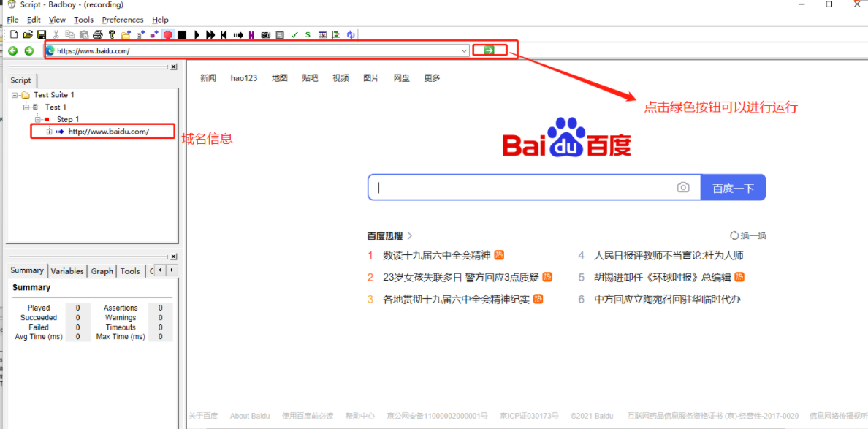Open the Preferences menu
Screen dimensions: 868x429
122,20
